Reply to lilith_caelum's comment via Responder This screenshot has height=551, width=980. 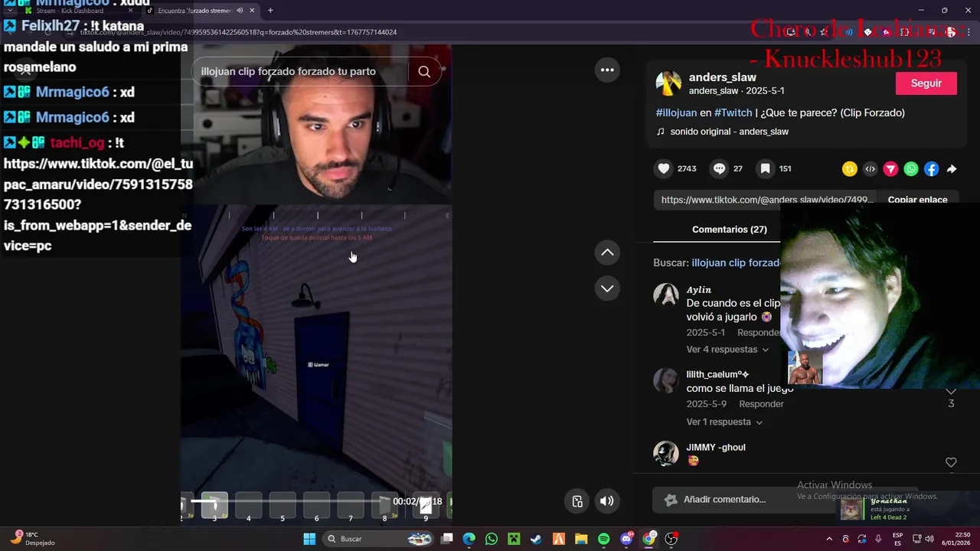click(761, 404)
